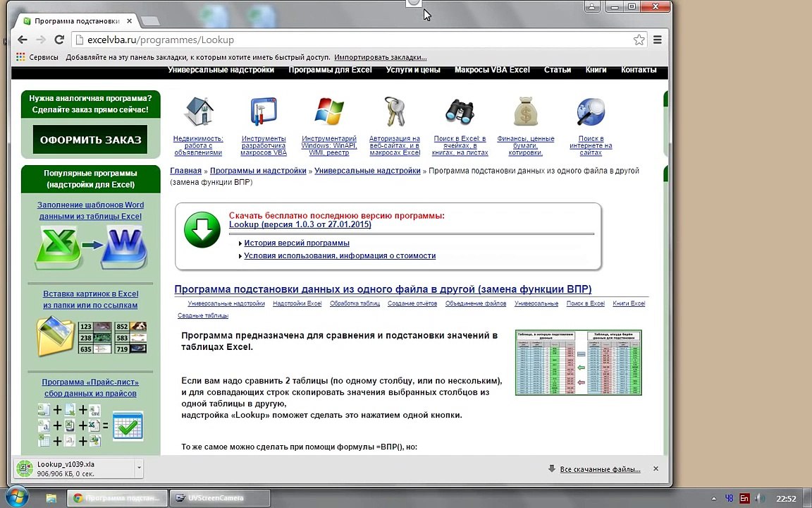Click the house icon for Недвижимость
The width and height of the screenshot is (812, 508).
tap(198, 111)
